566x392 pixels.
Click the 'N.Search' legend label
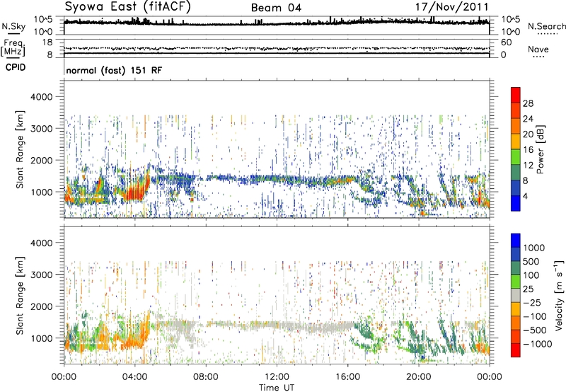(x=546, y=26)
